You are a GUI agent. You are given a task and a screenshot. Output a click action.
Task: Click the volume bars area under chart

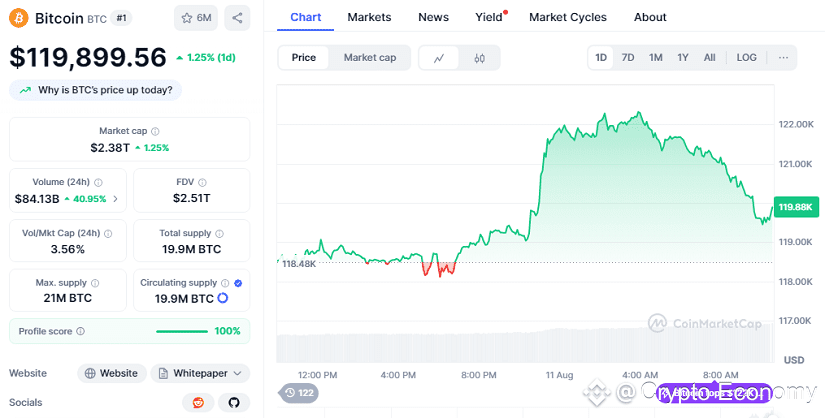click(525, 345)
